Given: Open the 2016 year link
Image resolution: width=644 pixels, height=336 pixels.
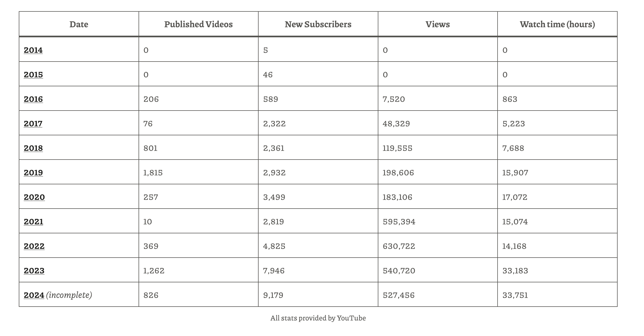Looking at the screenshot, I should pyautogui.click(x=33, y=99).
